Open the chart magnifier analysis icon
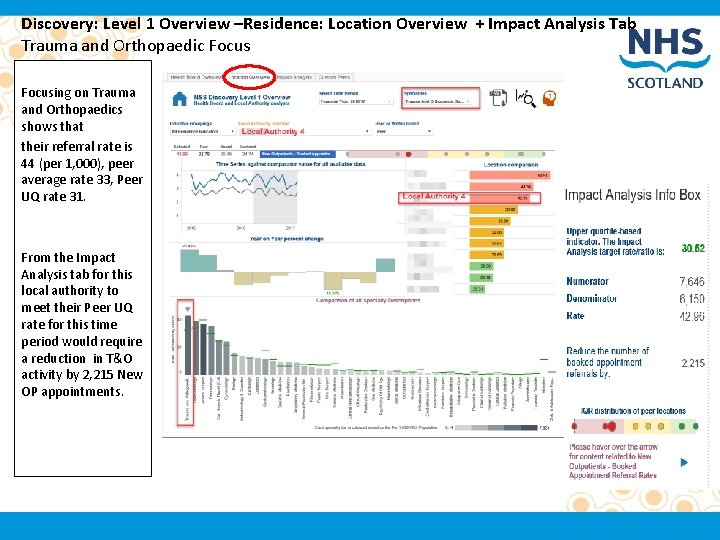The height and width of the screenshot is (540, 720). tap(525, 98)
